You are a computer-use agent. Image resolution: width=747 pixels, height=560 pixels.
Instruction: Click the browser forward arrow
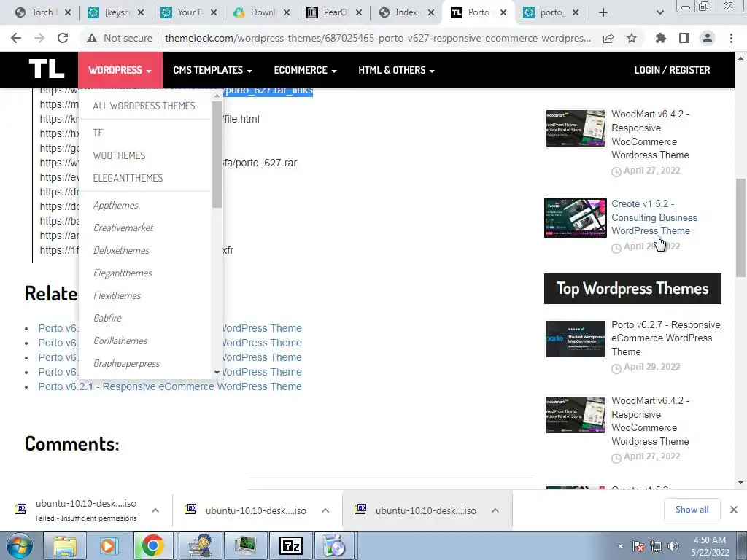coord(39,38)
